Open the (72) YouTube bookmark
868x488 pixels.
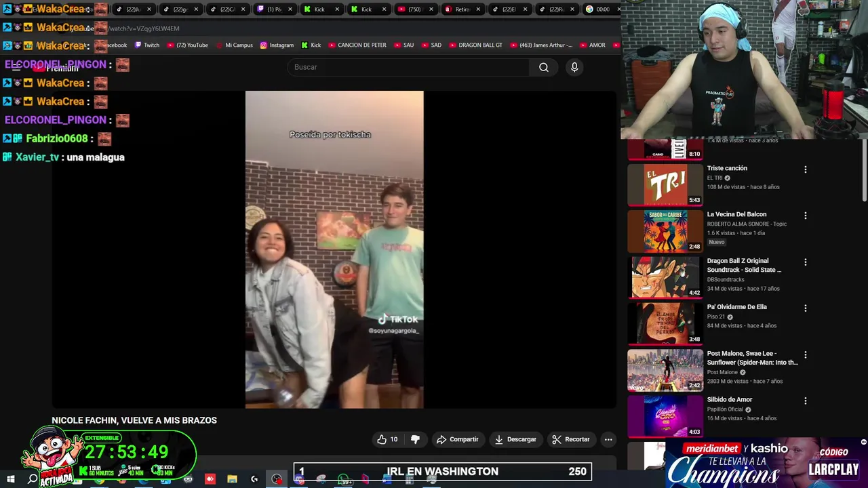point(188,45)
